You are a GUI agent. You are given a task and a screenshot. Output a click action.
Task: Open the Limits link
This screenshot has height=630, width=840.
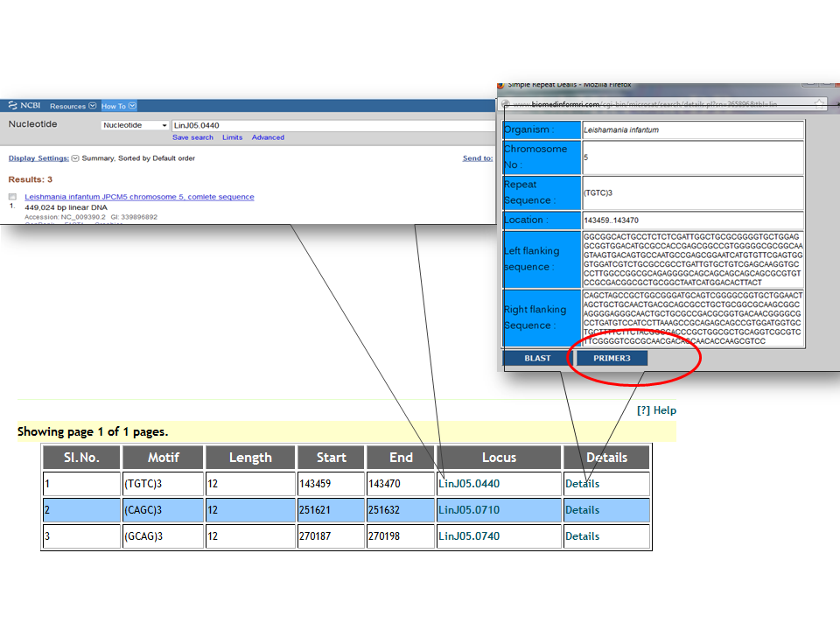pyautogui.click(x=232, y=137)
